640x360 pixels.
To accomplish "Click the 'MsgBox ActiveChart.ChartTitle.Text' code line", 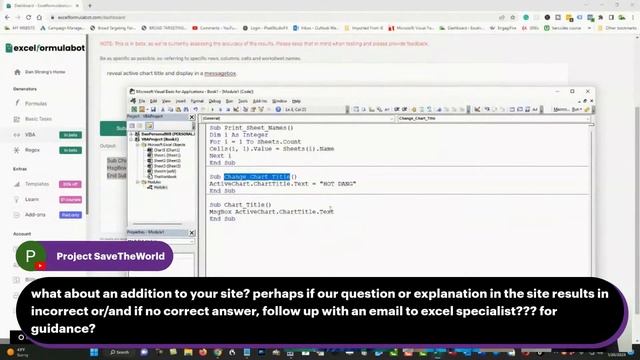I will click(272, 212).
